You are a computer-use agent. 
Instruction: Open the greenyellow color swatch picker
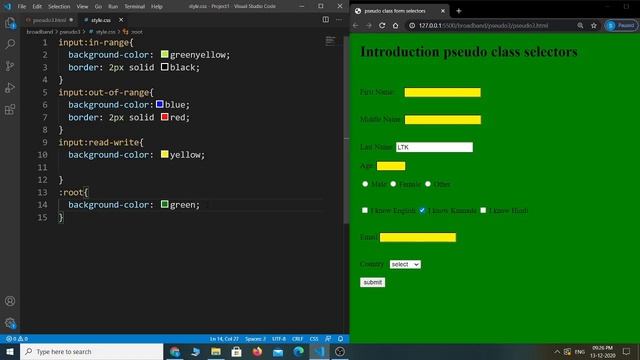coord(164,54)
